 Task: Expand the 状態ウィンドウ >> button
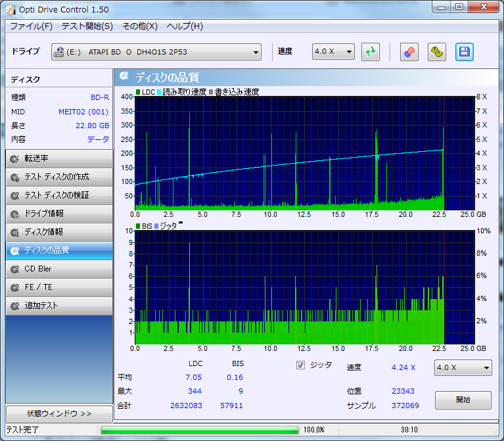pyautogui.click(x=59, y=413)
